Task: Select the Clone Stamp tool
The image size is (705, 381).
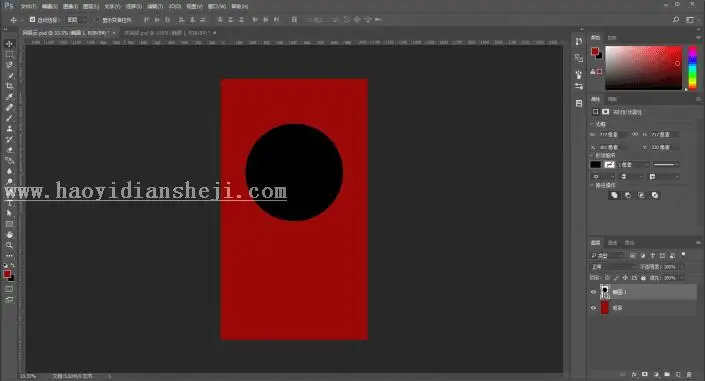Action: pyautogui.click(x=9, y=129)
